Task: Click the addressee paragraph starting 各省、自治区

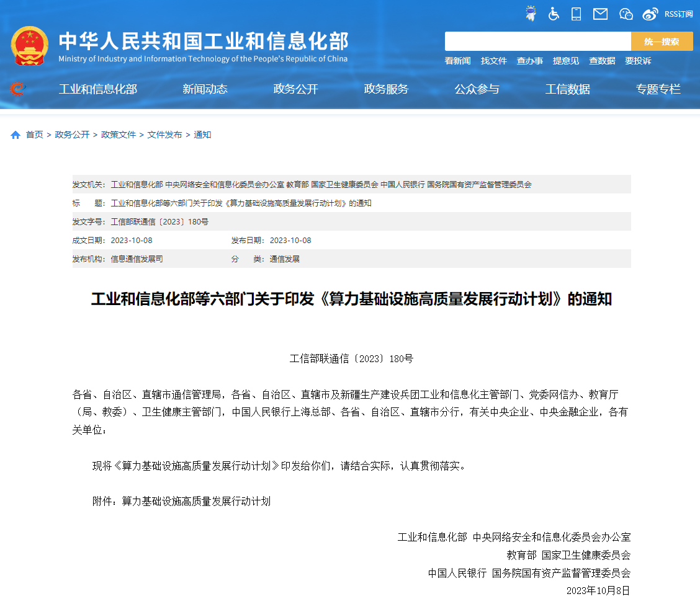Action: point(351,412)
